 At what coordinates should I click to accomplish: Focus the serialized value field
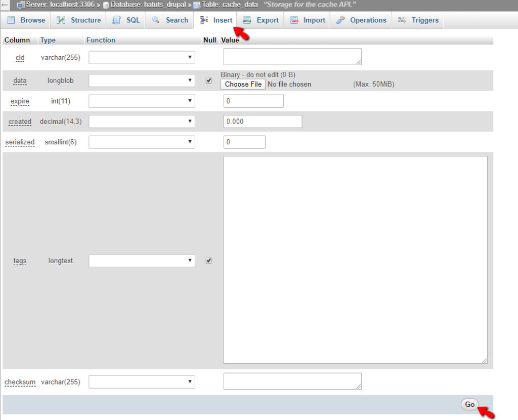pyautogui.click(x=244, y=142)
